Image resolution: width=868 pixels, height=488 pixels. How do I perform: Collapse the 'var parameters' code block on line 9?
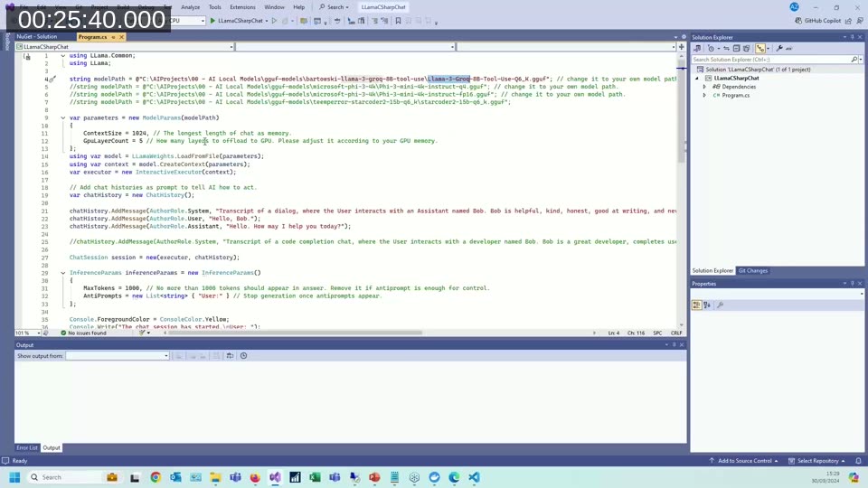coord(63,117)
